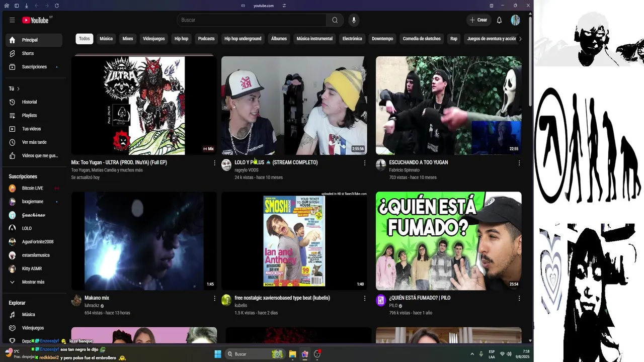Open Shorts in the sidebar

pos(34,53)
